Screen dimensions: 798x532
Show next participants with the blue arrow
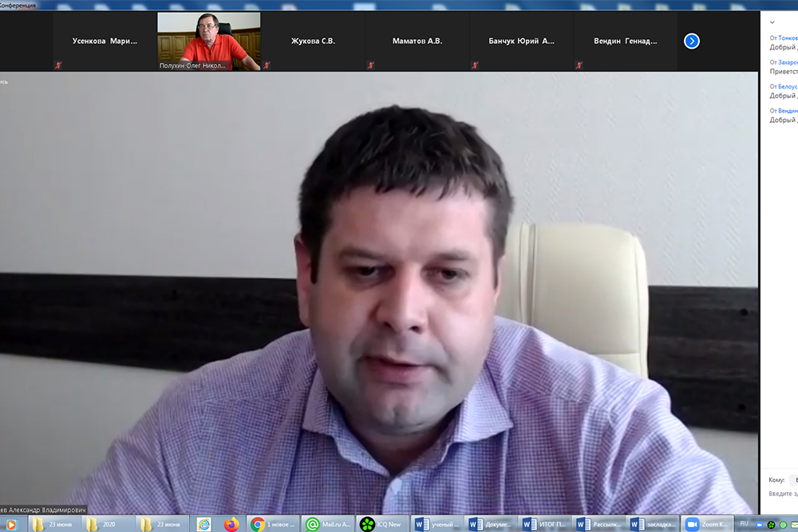(691, 41)
